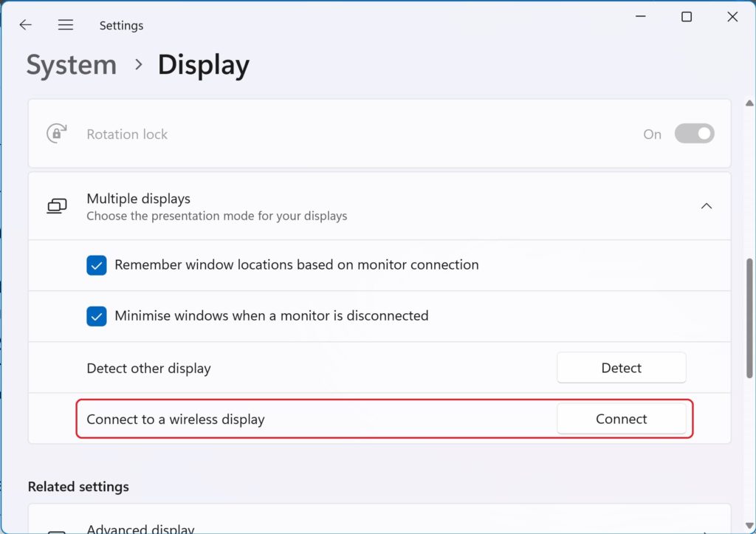Go to System breadcrumb
756x534 pixels.
[72, 65]
